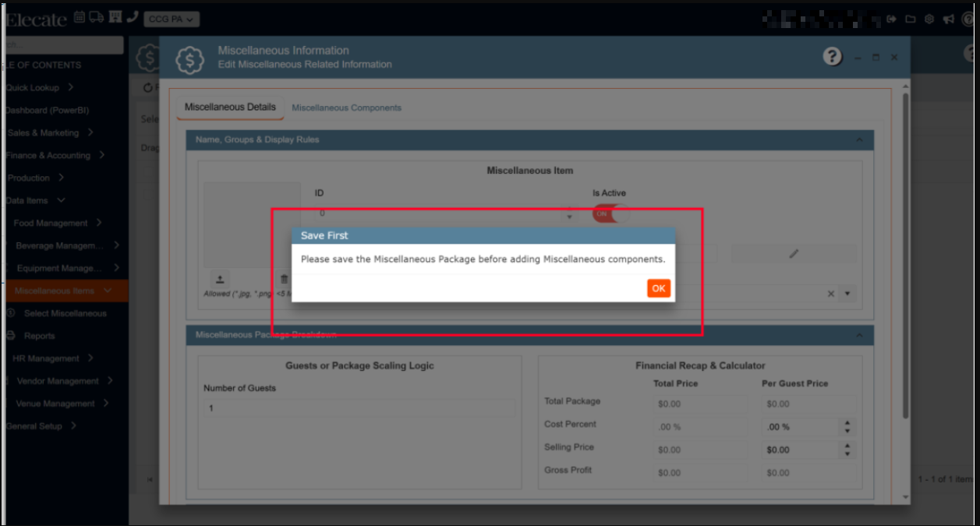This screenshot has width=980, height=526.
Task: Click the delivery truck icon
Action: click(x=97, y=18)
